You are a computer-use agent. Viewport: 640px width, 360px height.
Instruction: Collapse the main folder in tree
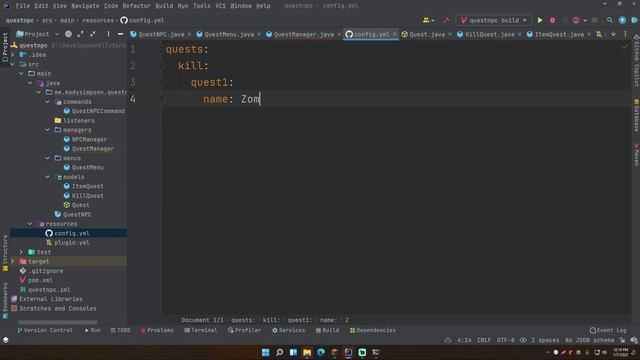point(21,73)
